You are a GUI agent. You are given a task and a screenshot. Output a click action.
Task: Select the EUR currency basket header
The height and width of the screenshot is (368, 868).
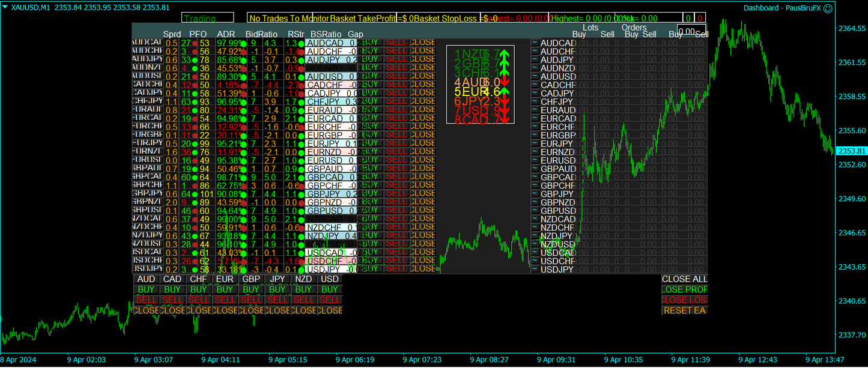pos(225,279)
